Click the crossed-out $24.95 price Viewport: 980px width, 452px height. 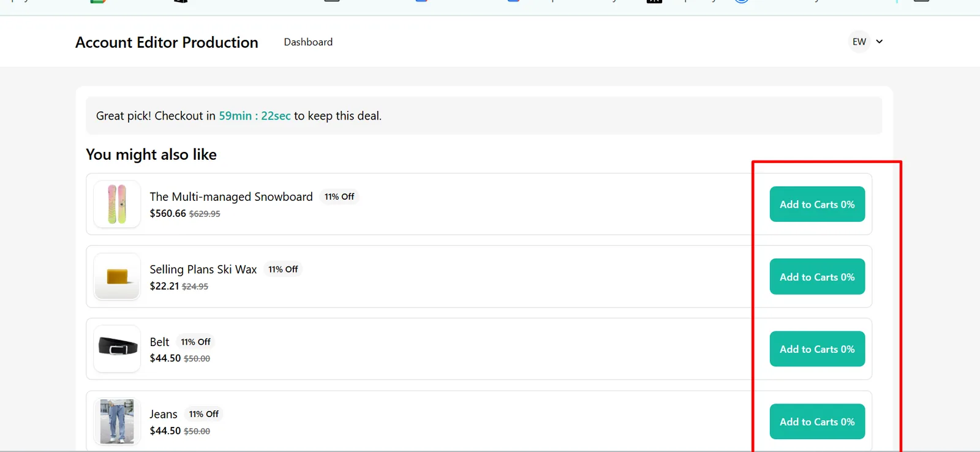[x=195, y=287]
